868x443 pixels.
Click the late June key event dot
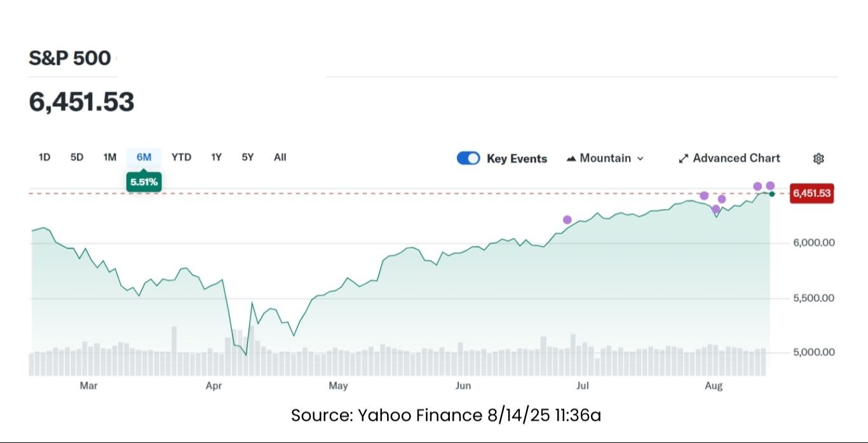click(x=567, y=220)
